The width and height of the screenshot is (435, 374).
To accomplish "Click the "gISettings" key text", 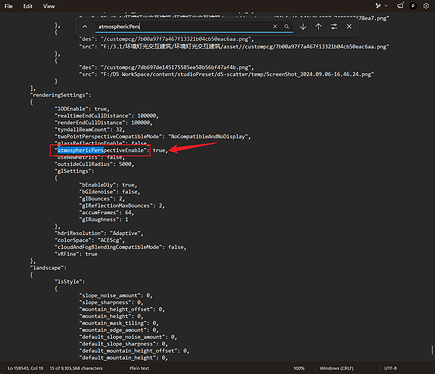I will (x=74, y=171).
